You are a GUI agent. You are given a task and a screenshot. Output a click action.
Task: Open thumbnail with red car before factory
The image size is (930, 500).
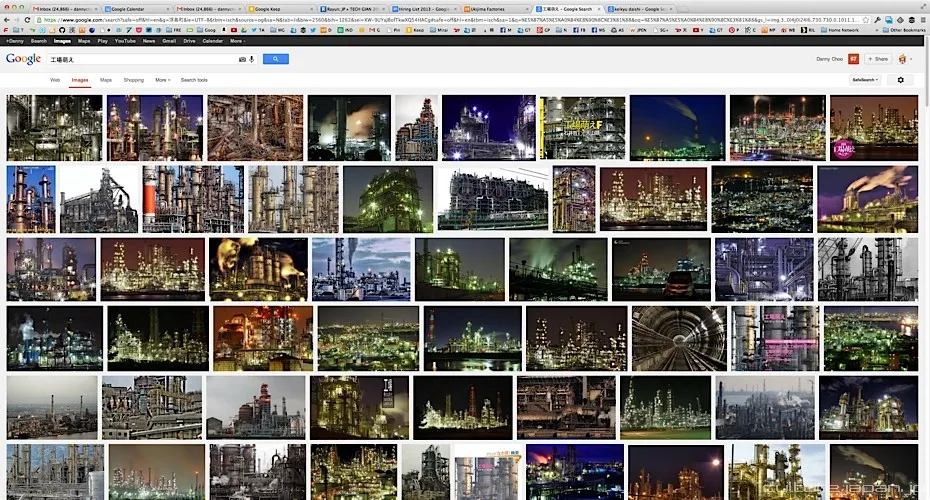point(661,269)
